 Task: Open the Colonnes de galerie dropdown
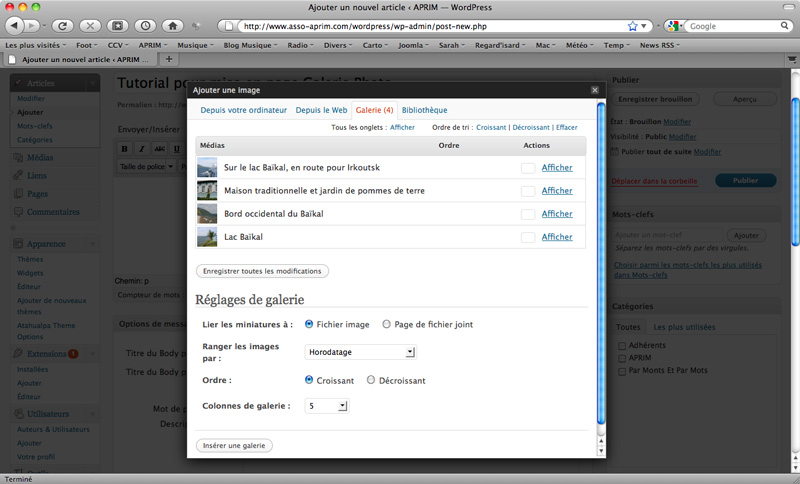pyautogui.click(x=327, y=406)
